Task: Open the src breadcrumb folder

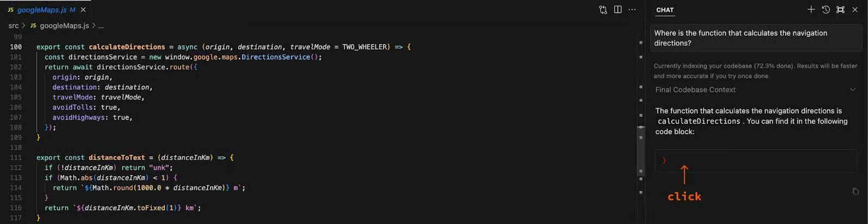Action: tap(14, 26)
